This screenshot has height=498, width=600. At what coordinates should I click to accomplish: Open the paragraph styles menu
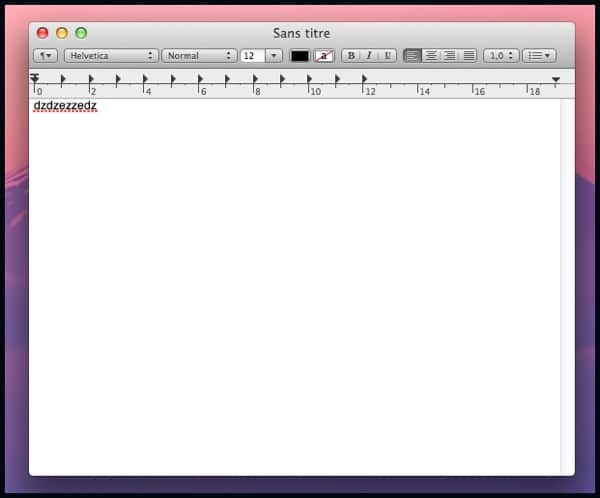coord(46,56)
